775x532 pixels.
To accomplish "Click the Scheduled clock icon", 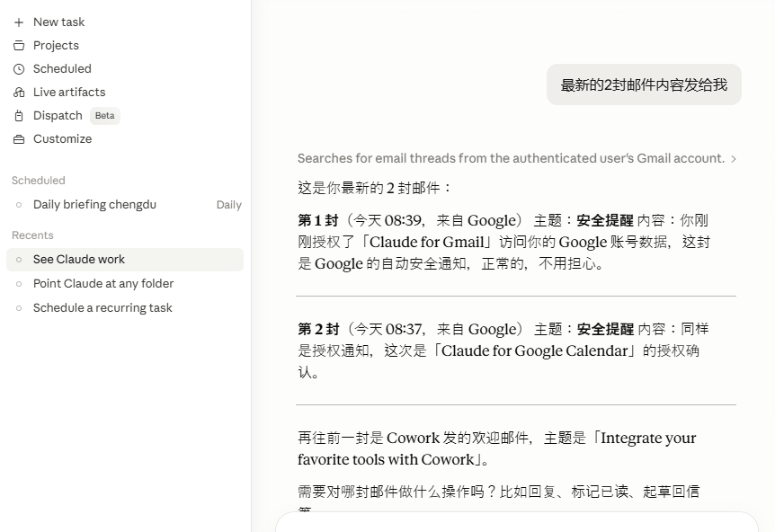I will (x=19, y=69).
